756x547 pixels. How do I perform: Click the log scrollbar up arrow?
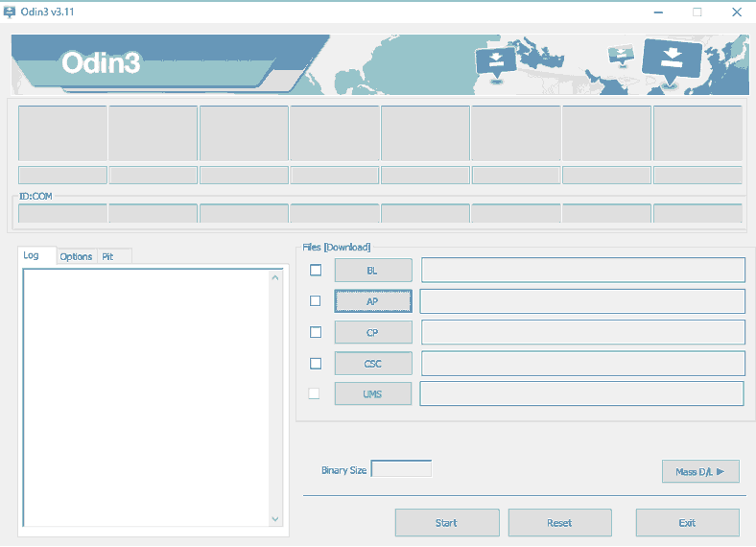pyautogui.click(x=274, y=278)
